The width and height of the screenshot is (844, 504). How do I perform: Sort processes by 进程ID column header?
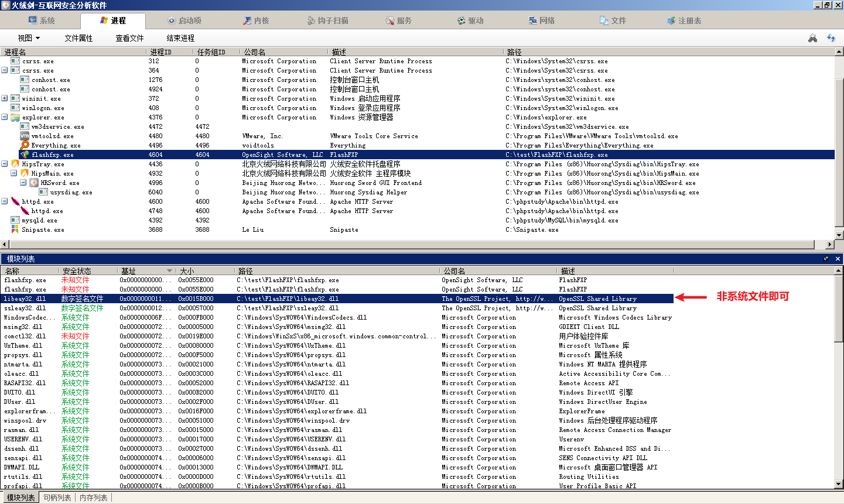(x=170, y=52)
